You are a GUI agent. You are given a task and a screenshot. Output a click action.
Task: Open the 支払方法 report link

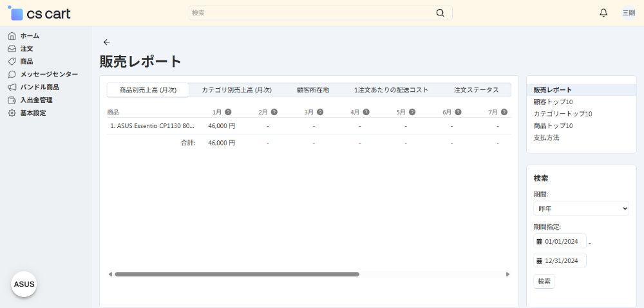coord(546,138)
